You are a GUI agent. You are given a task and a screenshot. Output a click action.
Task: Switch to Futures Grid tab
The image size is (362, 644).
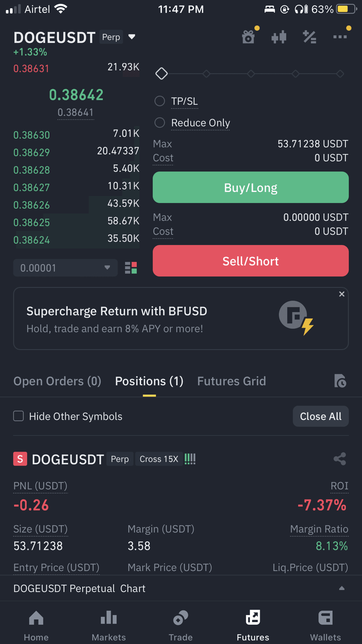point(231,381)
